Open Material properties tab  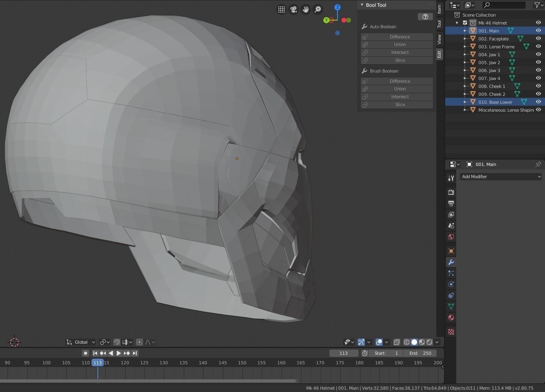pos(451,318)
